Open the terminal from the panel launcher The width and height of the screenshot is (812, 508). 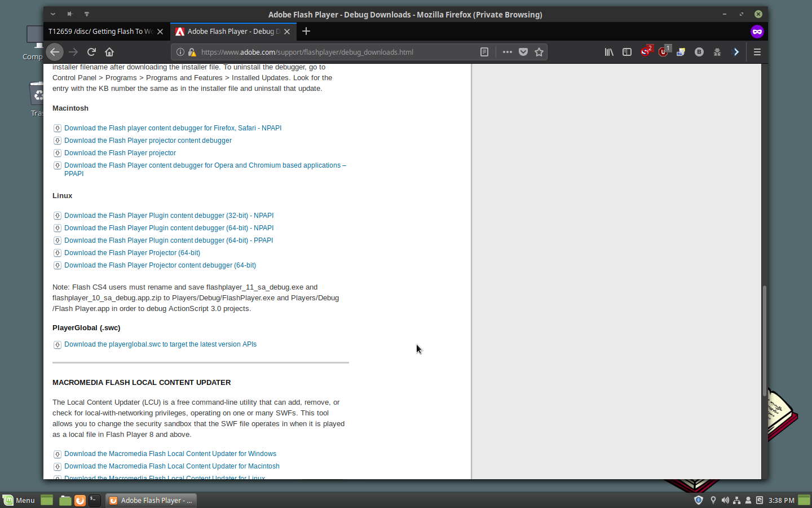tap(95, 500)
